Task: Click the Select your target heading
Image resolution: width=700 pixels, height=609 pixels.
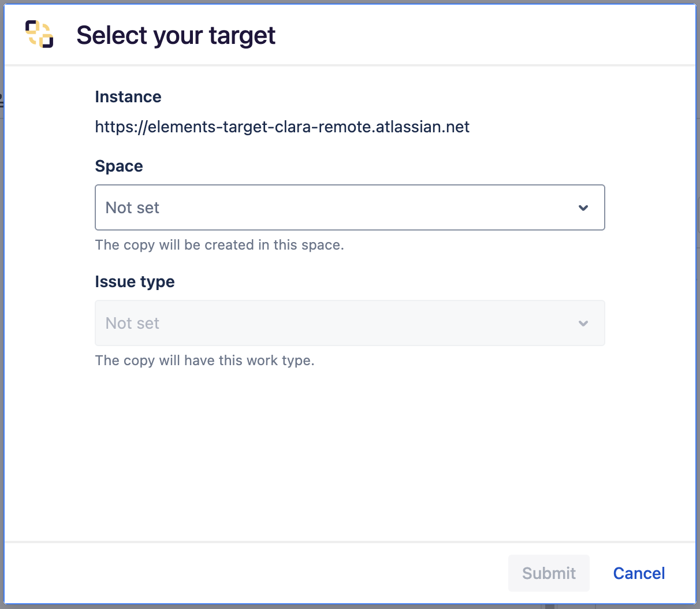Action: tap(176, 35)
